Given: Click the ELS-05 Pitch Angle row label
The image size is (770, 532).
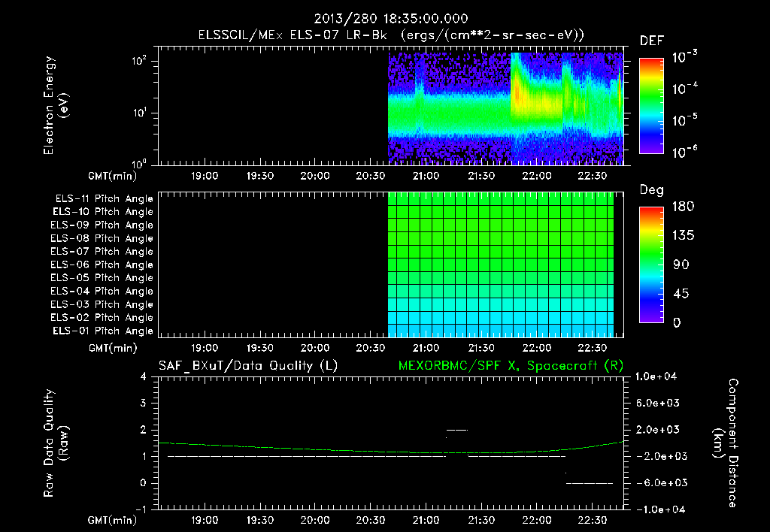Looking at the screenshot, I should click(x=102, y=278).
